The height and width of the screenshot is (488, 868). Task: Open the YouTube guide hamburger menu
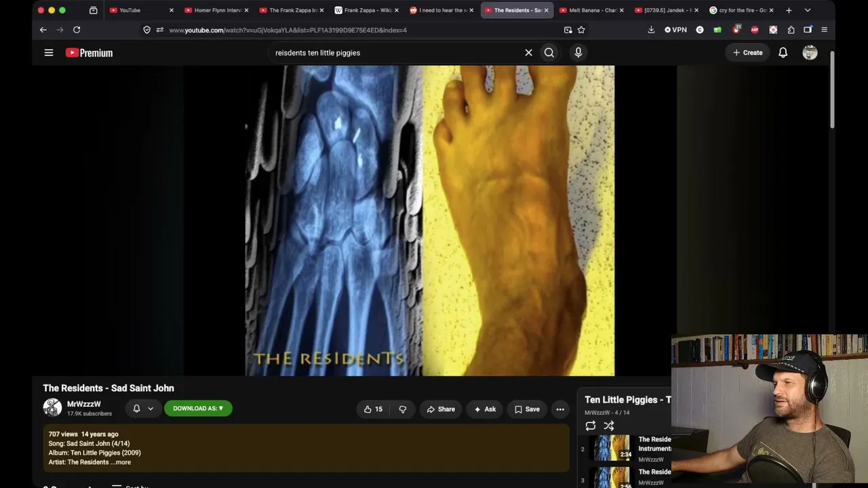click(x=49, y=52)
